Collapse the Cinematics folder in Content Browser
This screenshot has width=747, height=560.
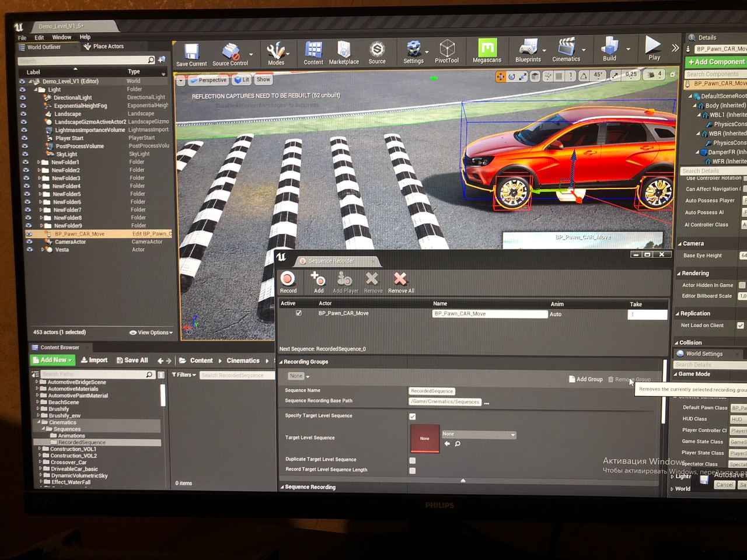39,422
